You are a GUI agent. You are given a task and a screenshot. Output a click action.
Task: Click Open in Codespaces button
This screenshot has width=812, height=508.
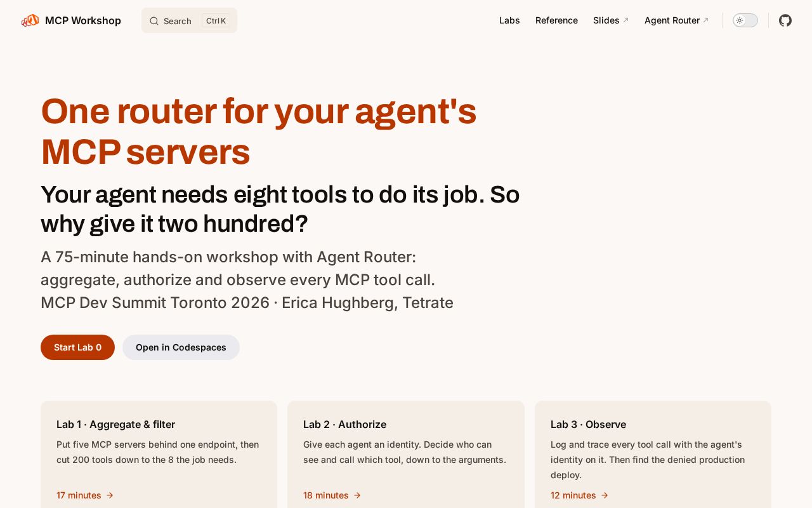tap(181, 347)
